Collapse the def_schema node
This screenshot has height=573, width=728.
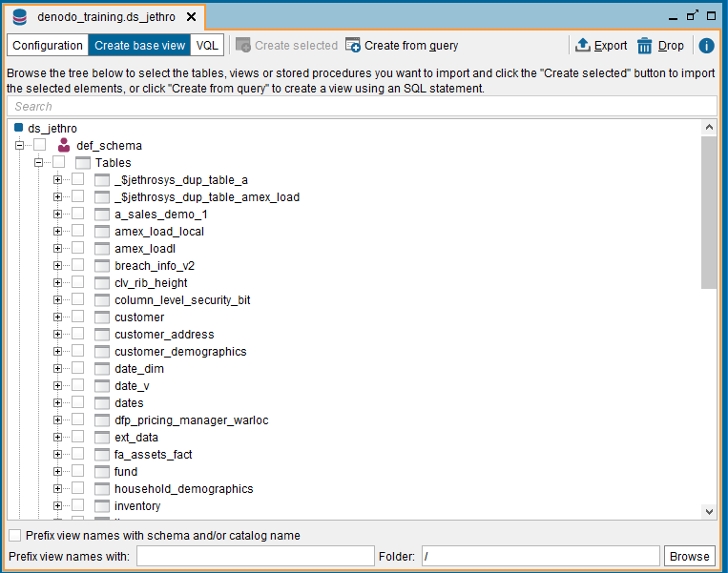coord(19,145)
